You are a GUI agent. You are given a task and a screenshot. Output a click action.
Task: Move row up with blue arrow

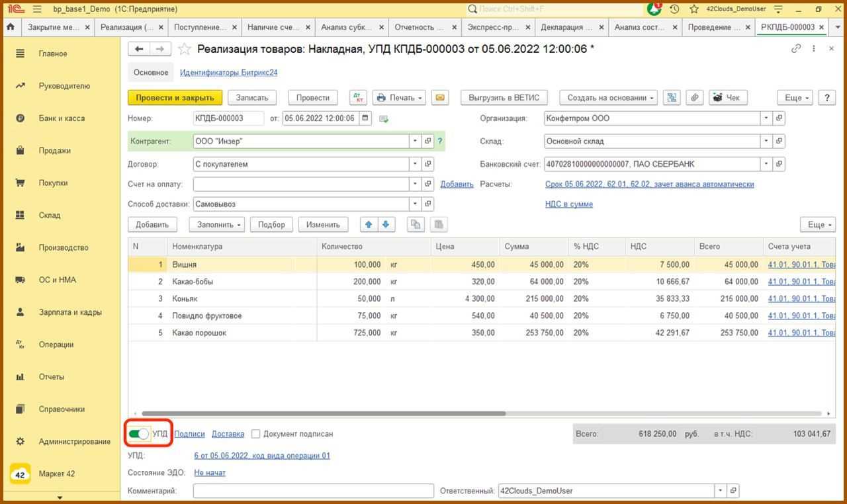pyautogui.click(x=369, y=224)
